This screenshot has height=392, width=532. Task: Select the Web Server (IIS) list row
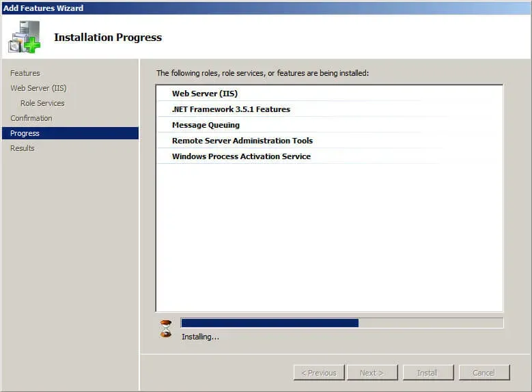(330, 94)
